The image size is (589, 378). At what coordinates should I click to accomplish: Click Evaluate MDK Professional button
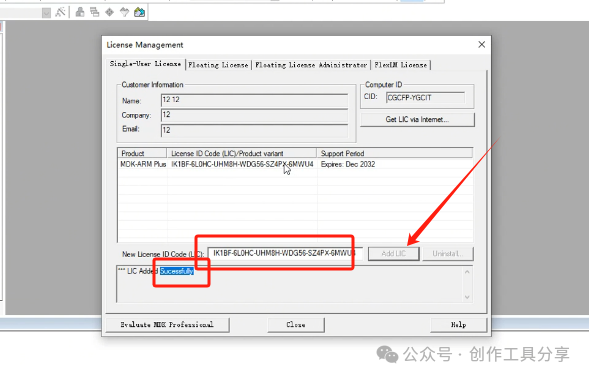[167, 325]
